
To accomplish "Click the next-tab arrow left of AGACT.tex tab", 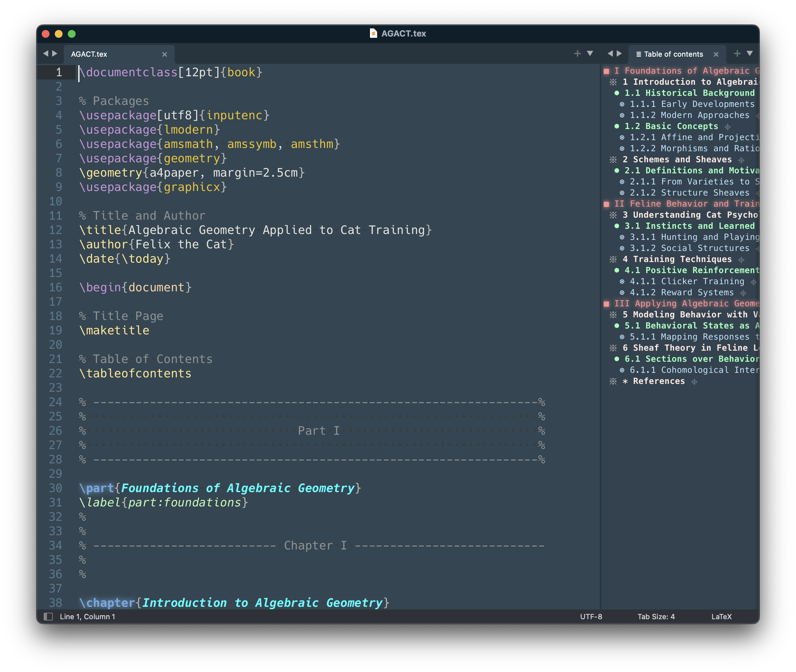I will click(x=55, y=54).
